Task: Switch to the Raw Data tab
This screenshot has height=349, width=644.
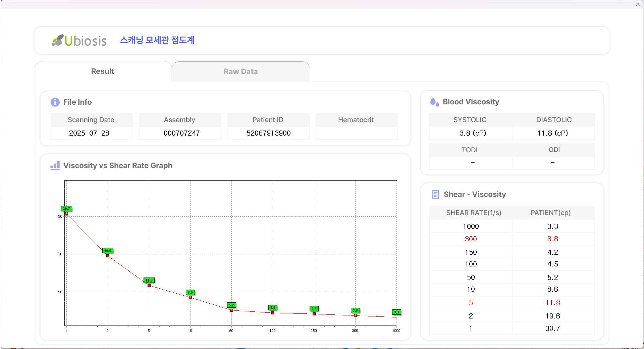Action: point(240,71)
